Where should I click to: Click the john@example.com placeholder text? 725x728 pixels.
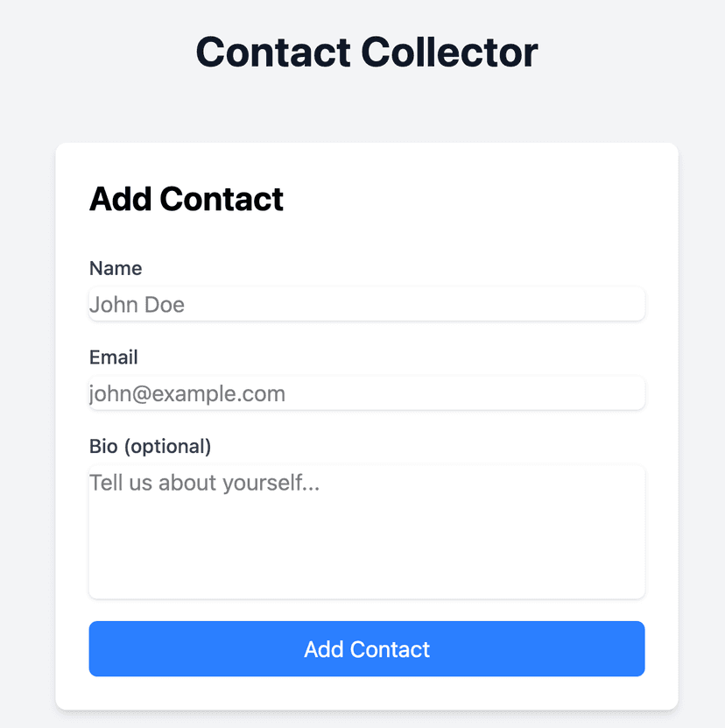[x=187, y=394]
